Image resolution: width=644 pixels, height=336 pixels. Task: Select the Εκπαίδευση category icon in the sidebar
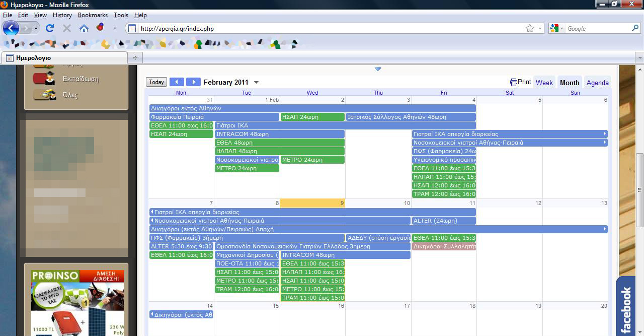(44, 79)
